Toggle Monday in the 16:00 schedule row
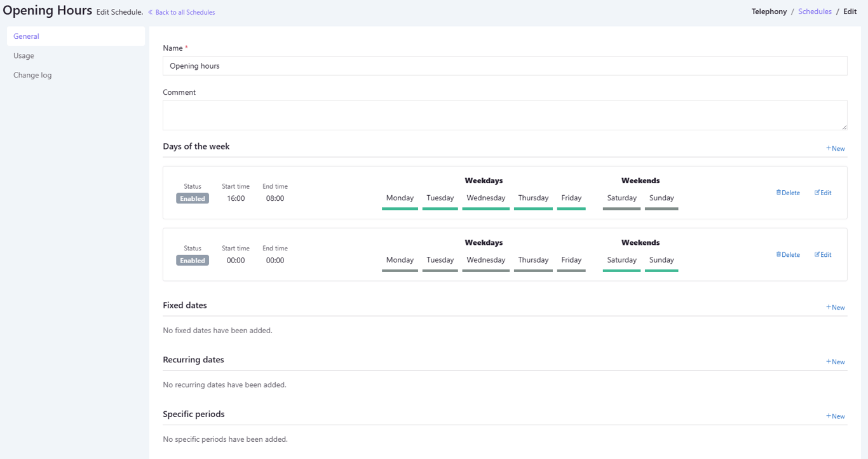This screenshot has height=459, width=868. (x=400, y=198)
